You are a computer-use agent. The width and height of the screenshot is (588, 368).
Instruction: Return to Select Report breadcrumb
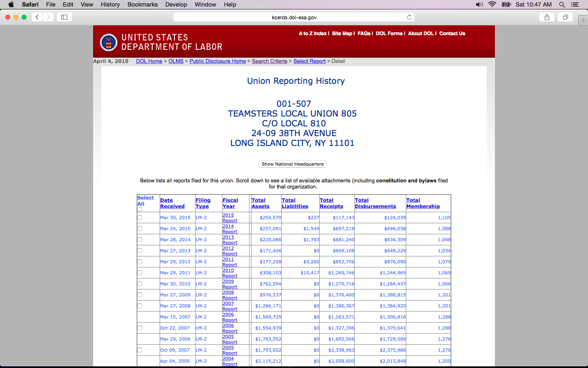[x=310, y=61]
